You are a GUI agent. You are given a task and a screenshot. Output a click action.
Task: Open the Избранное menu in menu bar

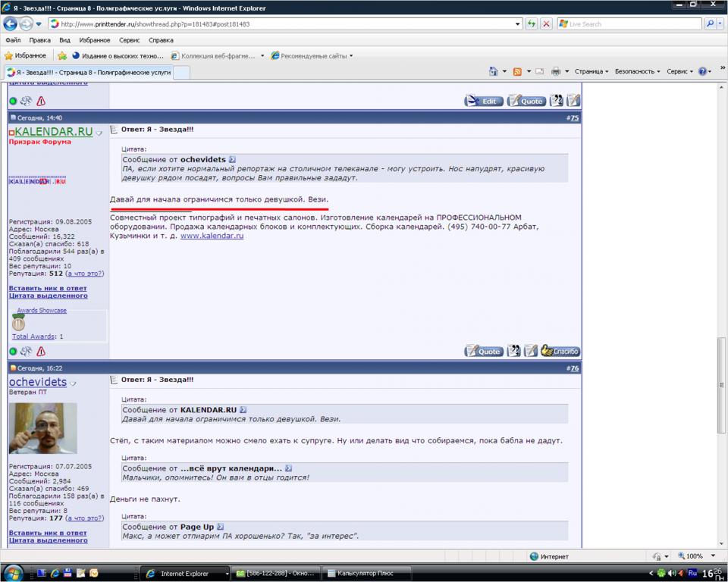click(x=95, y=40)
